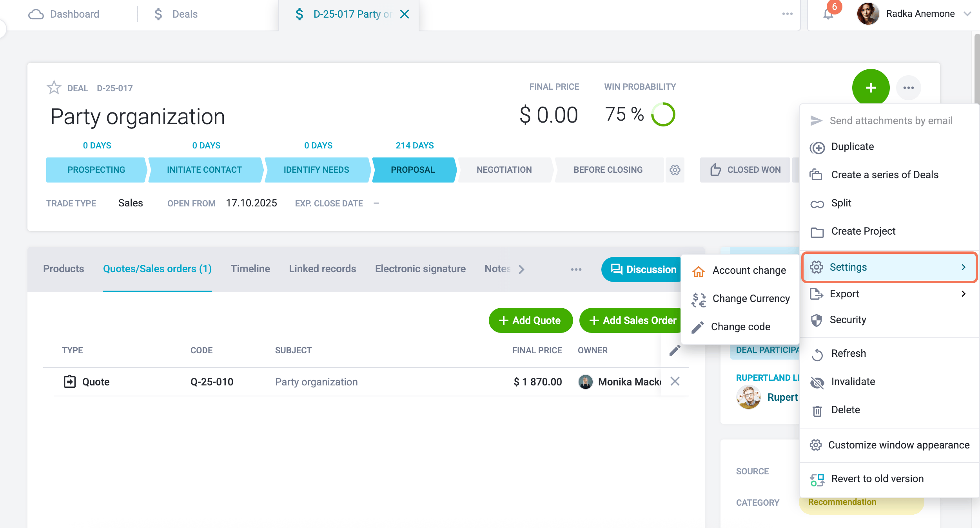The image size is (980, 528).
Task: Set the stage to NEGOTIATION
Action: click(x=504, y=170)
